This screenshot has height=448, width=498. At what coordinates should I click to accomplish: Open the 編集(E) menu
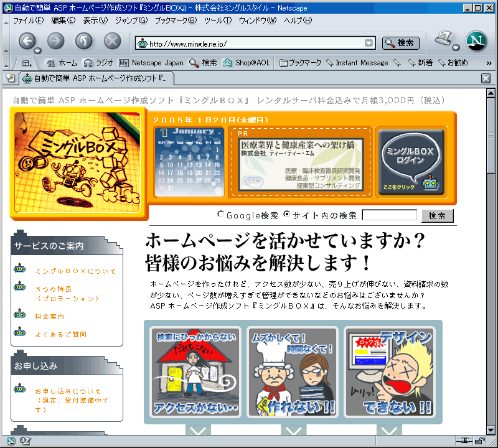(x=63, y=21)
